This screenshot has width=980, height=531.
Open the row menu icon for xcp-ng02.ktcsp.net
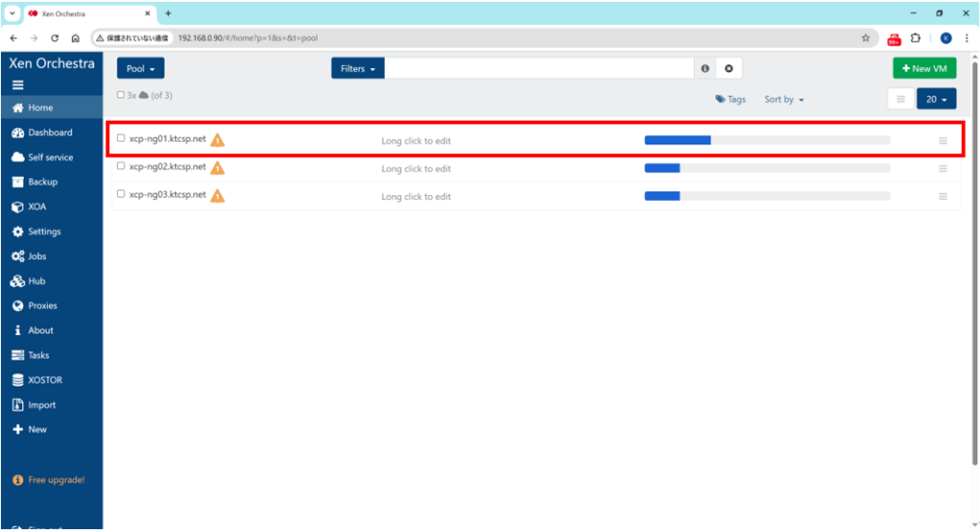942,168
